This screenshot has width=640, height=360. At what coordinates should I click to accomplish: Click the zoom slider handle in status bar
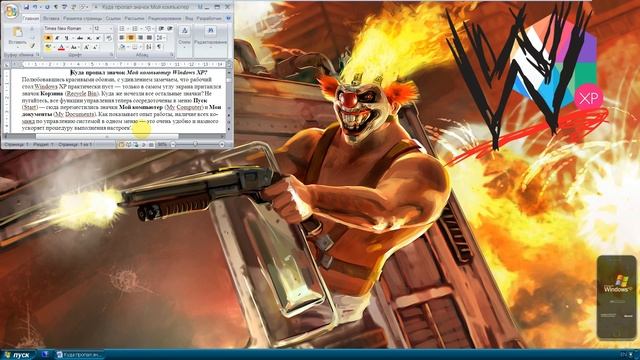click(x=195, y=144)
